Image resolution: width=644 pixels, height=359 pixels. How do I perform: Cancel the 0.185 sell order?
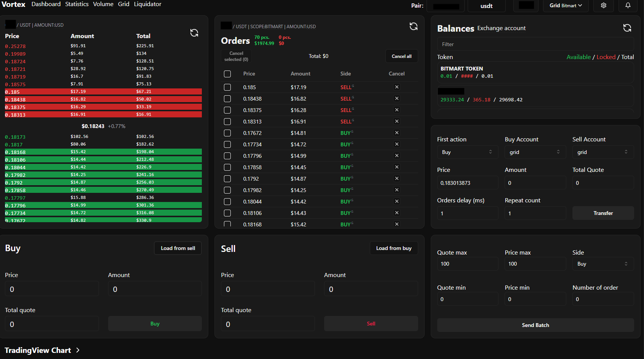(396, 87)
